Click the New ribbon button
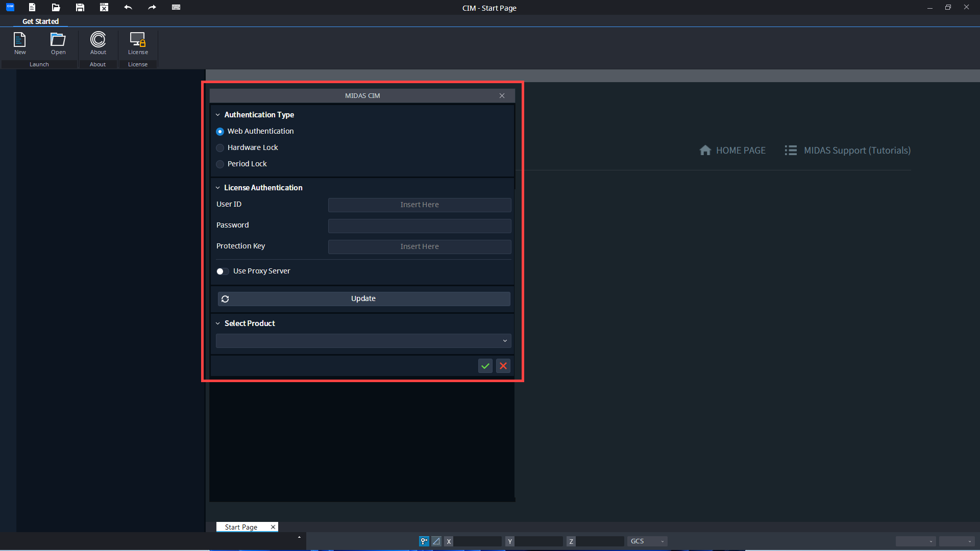The width and height of the screenshot is (980, 551). [20, 43]
